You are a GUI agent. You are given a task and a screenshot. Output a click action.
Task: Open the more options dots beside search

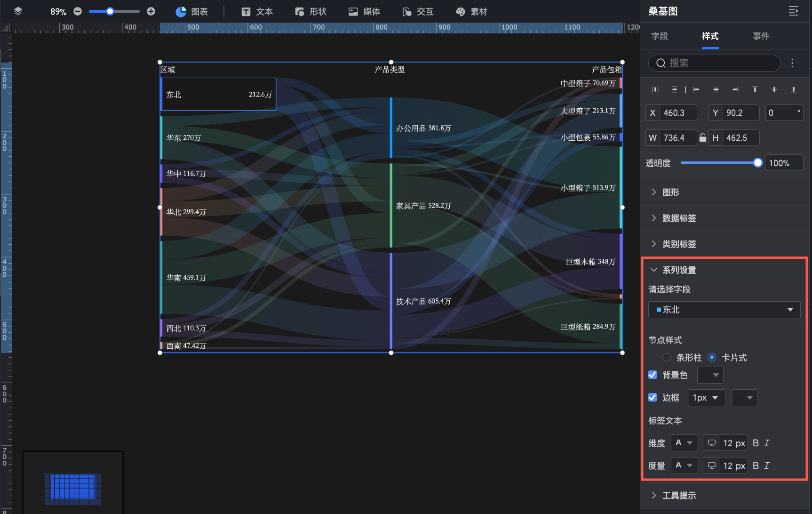pyautogui.click(x=792, y=63)
